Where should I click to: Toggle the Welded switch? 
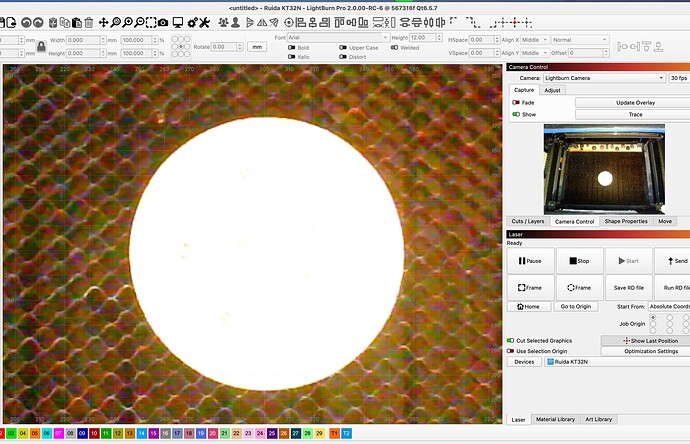coord(394,48)
